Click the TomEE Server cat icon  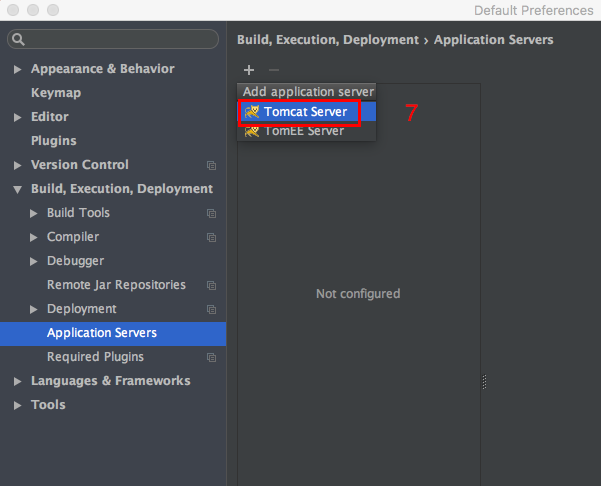(252, 131)
